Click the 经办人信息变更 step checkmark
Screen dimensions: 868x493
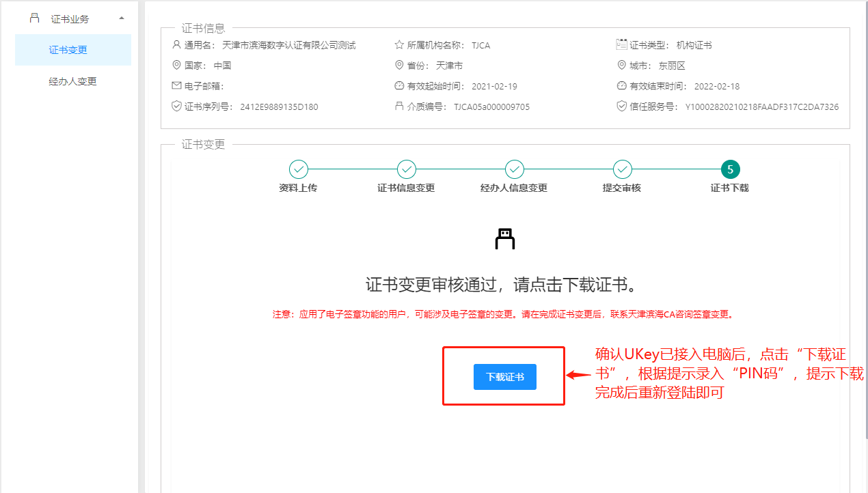[514, 169]
